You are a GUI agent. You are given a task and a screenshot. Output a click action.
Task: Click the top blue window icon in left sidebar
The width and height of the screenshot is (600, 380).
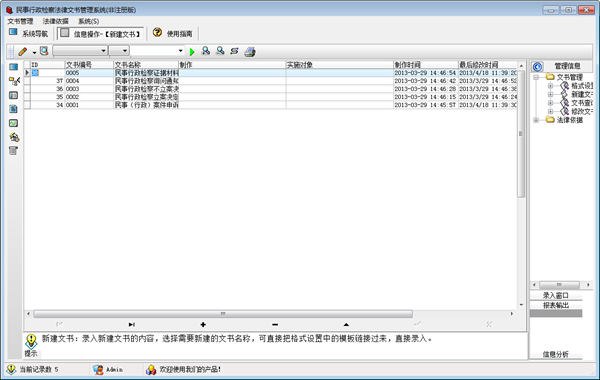click(14, 67)
